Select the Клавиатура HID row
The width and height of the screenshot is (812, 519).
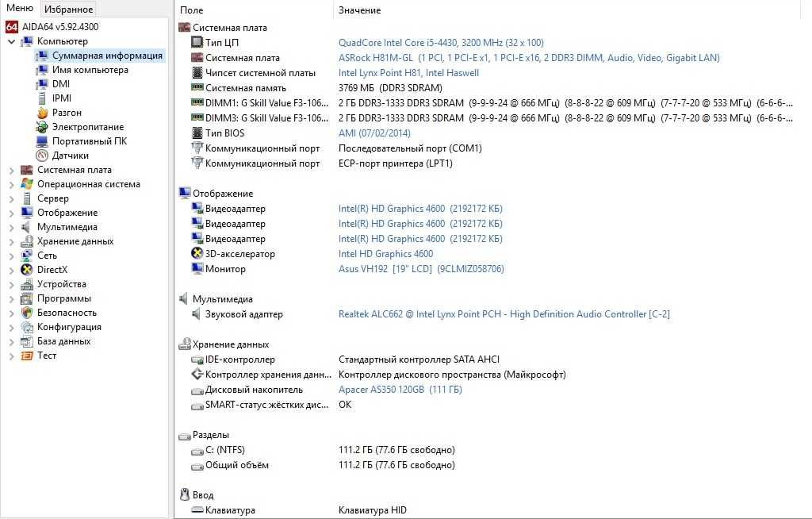click(299, 510)
